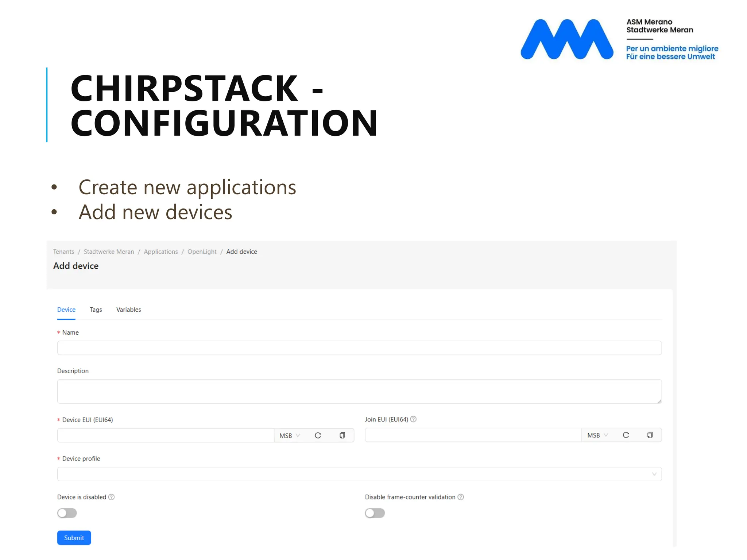This screenshot has height=560, width=747.
Task: Open the Device profile dropdown
Action: (359, 474)
